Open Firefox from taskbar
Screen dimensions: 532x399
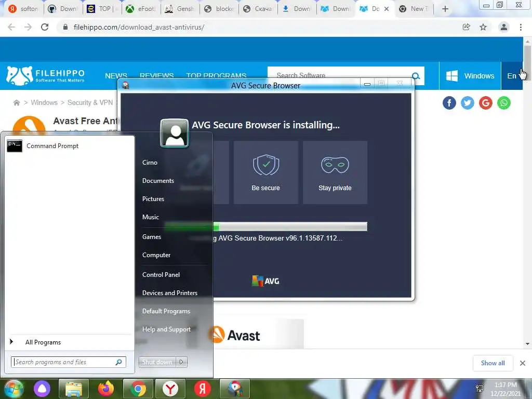(106, 389)
